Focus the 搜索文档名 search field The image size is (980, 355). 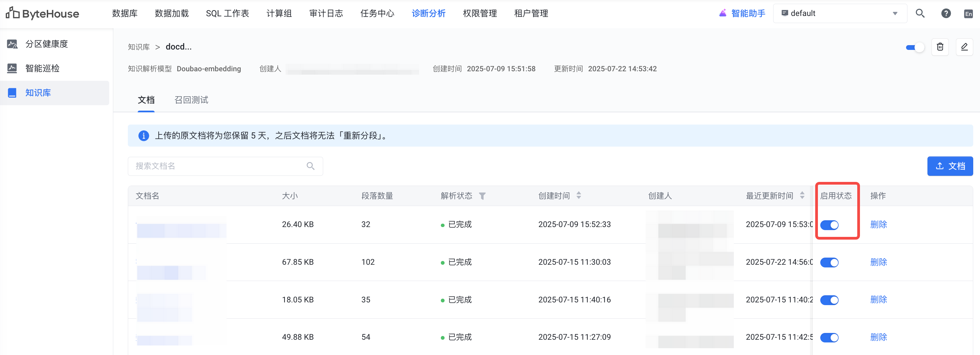[225, 166]
